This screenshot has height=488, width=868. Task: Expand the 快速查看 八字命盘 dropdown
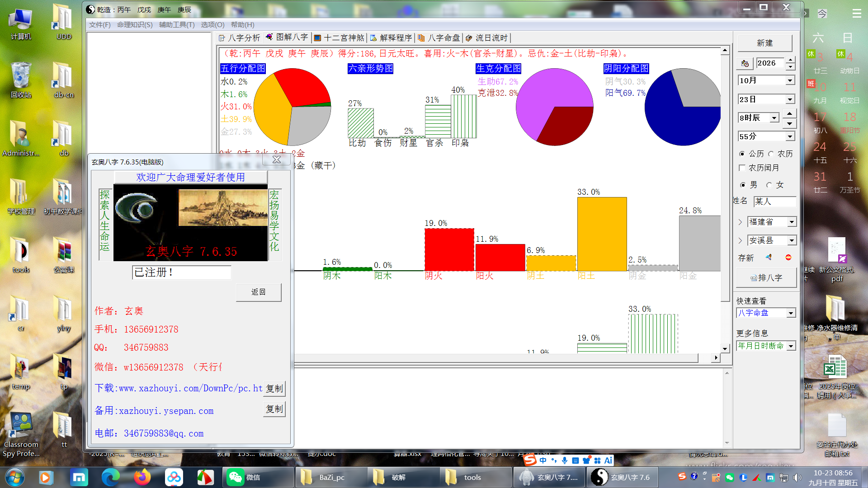click(x=791, y=313)
